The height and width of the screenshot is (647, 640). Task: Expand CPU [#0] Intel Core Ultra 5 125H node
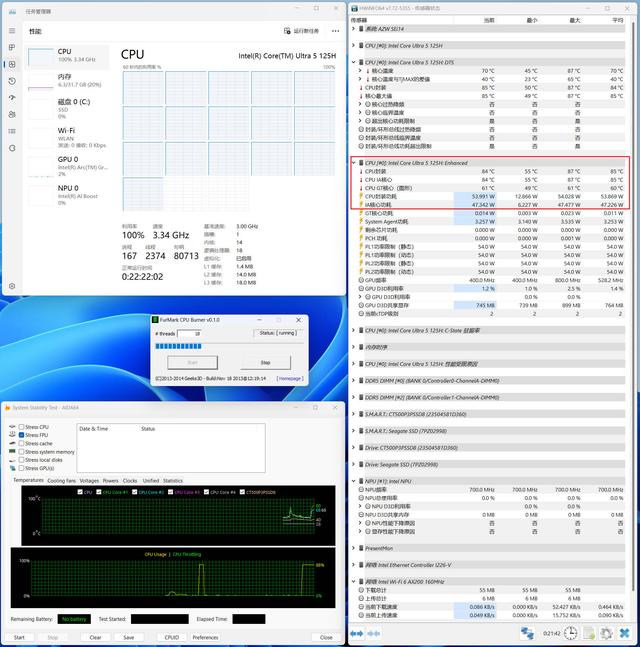click(x=354, y=45)
